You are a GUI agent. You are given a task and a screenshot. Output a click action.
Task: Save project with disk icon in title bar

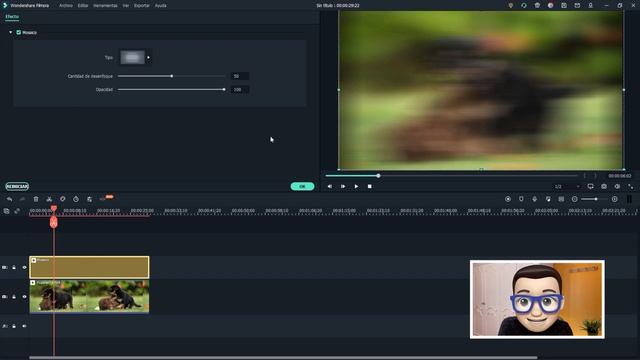(x=564, y=6)
